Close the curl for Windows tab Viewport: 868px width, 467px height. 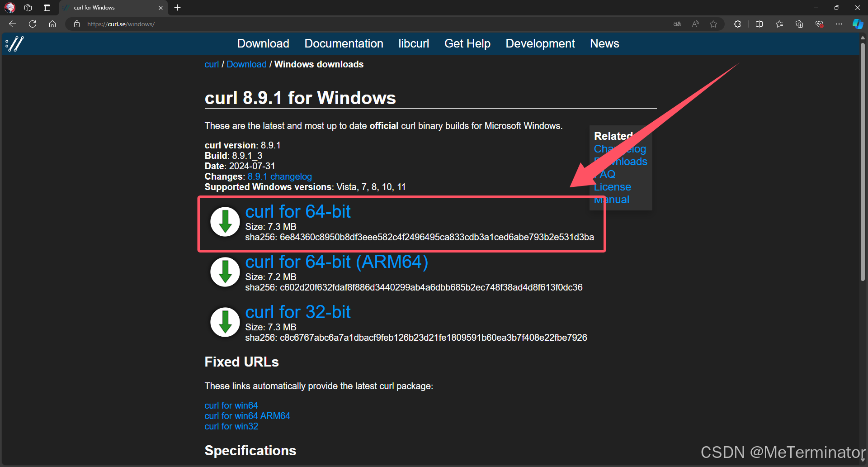click(x=160, y=8)
